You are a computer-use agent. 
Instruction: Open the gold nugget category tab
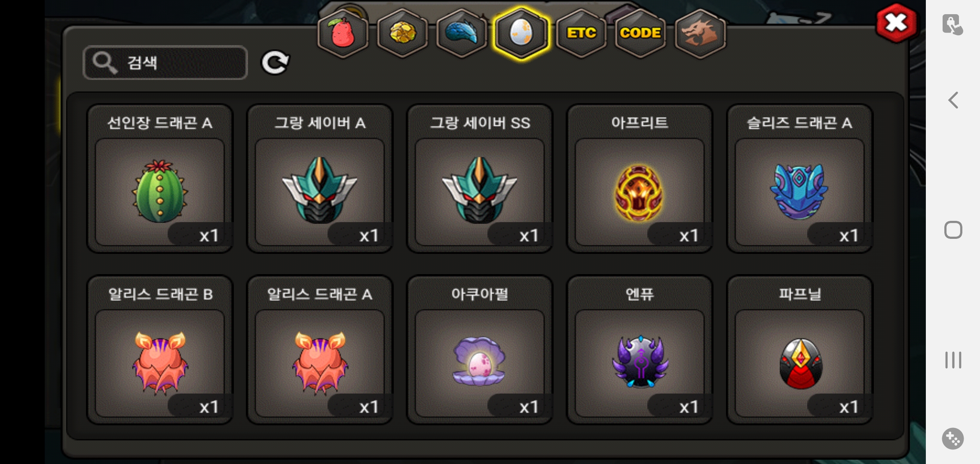pyautogui.click(x=402, y=34)
